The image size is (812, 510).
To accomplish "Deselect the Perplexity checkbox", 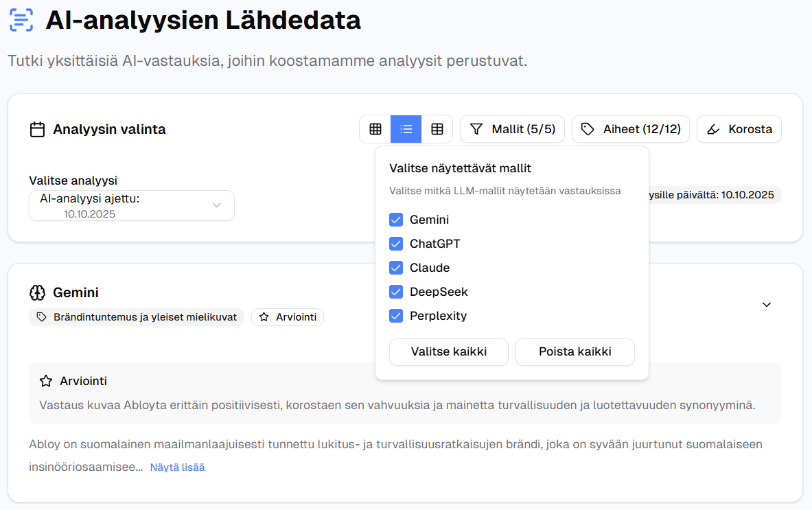I will 396,316.
